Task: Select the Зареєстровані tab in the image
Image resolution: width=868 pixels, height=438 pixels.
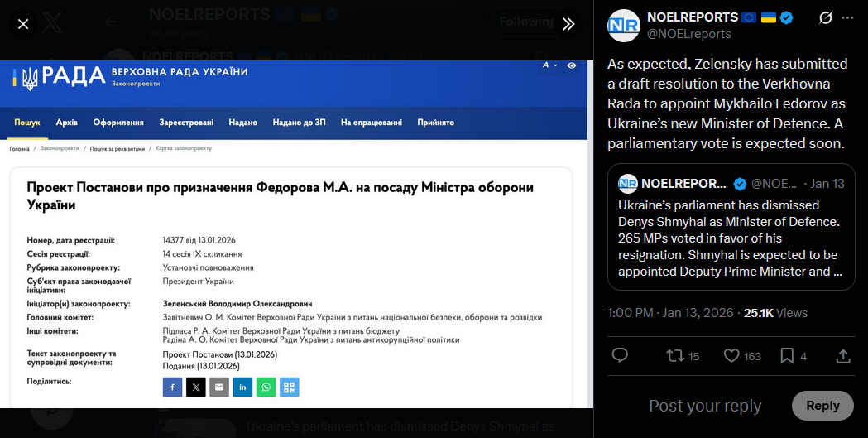Action: (186, 123)
